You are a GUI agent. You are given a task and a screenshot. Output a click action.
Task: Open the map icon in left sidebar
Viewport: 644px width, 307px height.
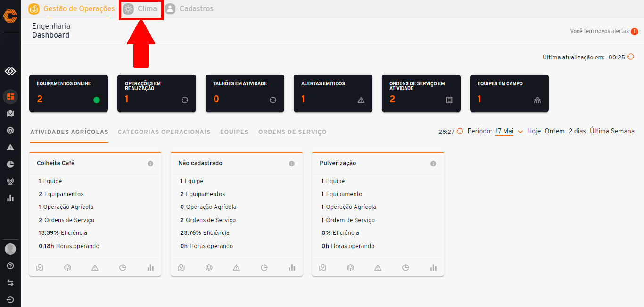pyautogui.click(x=10, y=114)
